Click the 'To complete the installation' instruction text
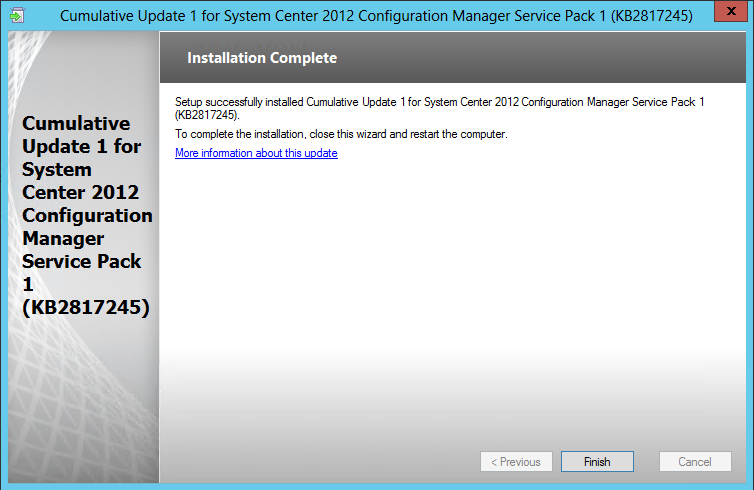The height and width of the screenshot is (490, 754). pos(341,134)
